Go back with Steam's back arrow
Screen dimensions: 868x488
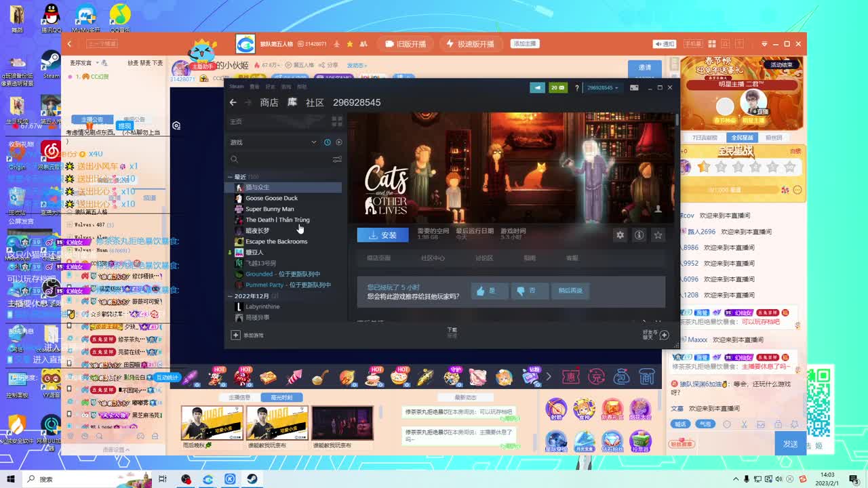(x=233, y=102)
